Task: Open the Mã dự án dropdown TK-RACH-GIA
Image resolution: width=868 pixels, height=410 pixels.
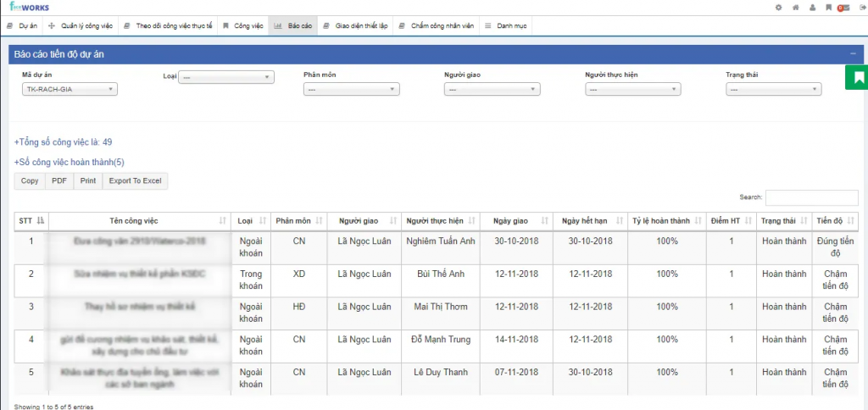Action: tap(70, 89)
